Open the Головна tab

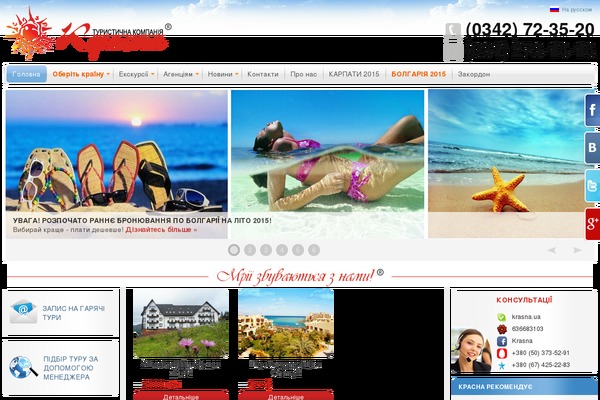click(26, 74)
